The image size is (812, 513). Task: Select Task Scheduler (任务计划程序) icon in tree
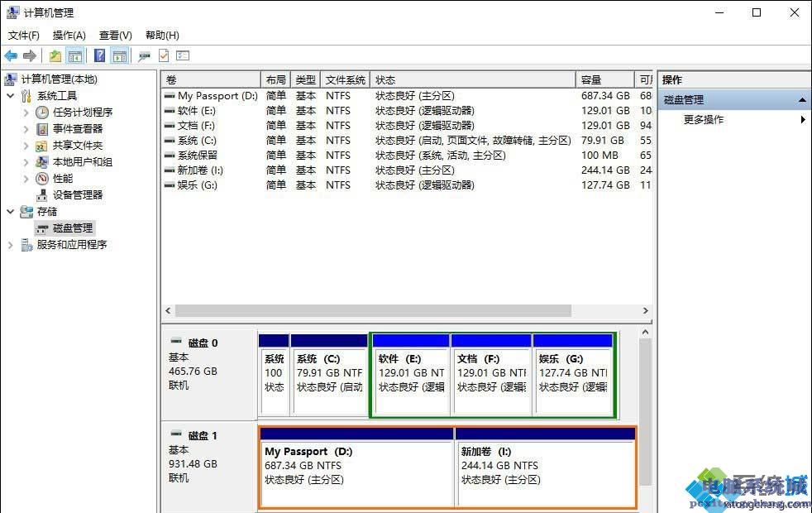[x=42, y=113]
